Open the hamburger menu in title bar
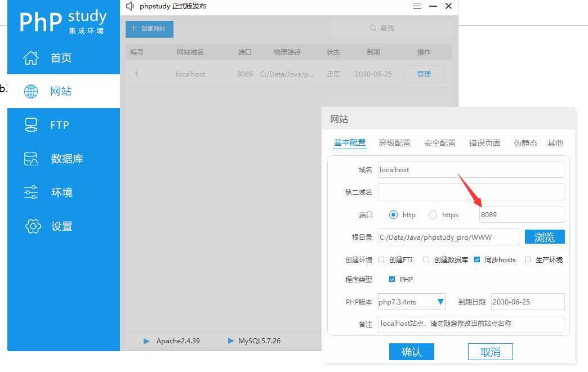The width and height of the screenshot is (588, 372). [417, 6]
